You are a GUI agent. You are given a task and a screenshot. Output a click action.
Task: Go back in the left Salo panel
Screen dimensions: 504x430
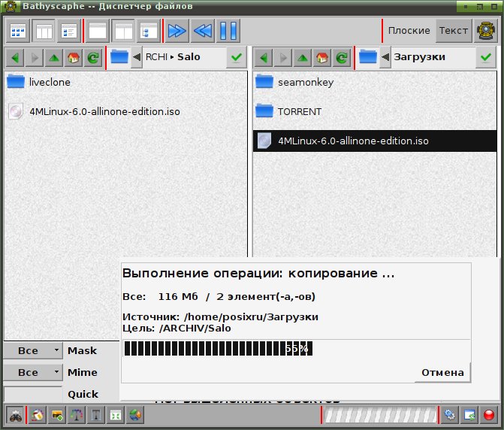15,58
